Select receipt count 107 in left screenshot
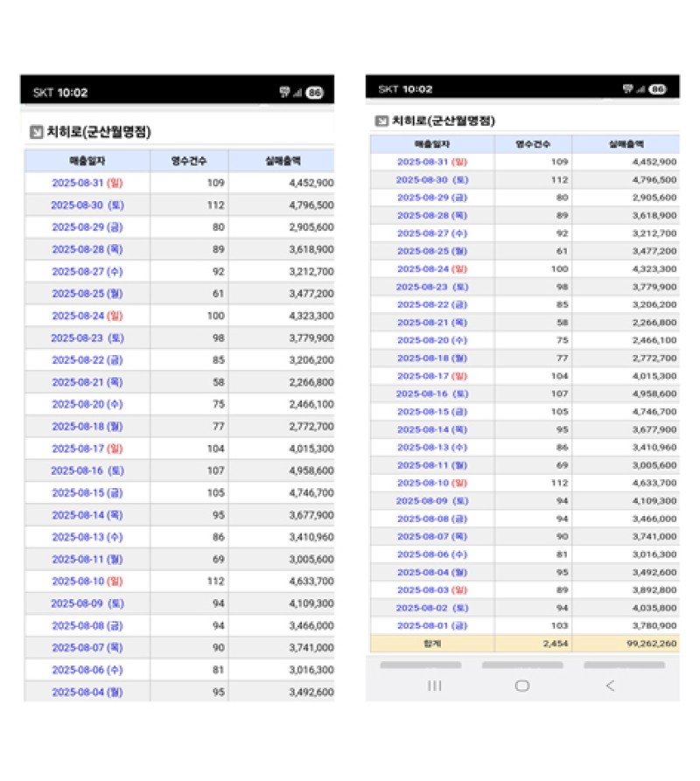700x781 pixels. pyautogui.click(x=216, y=471)
